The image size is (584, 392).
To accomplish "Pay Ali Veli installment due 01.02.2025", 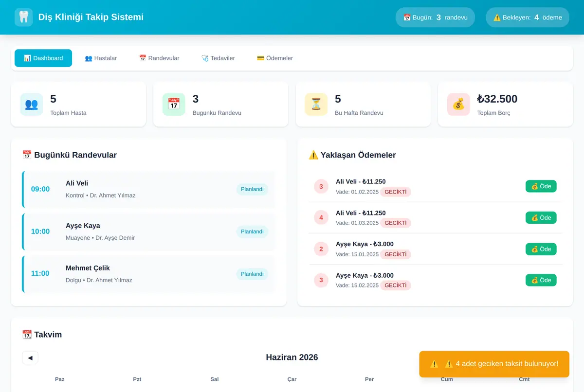I will coord(541,186).
